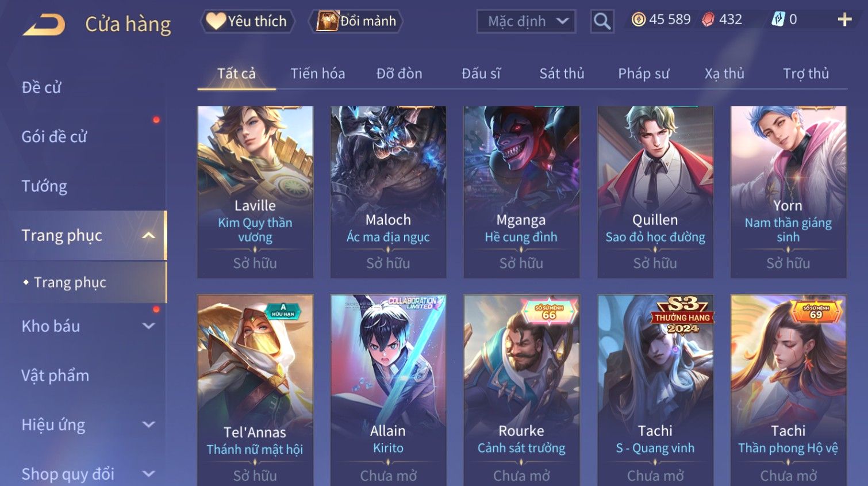
Task: Select the Tiến hóa tab
Action: [x=317, y=74]
